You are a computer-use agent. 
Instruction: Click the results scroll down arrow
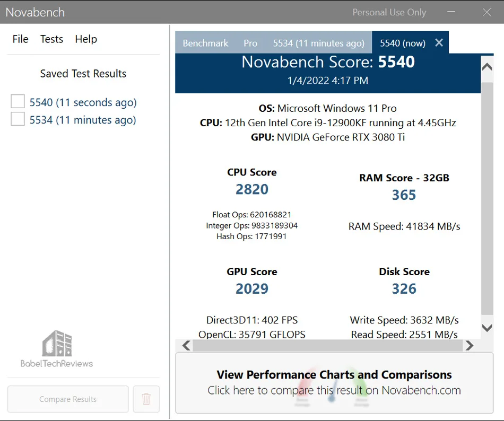(x=487, y=328)
